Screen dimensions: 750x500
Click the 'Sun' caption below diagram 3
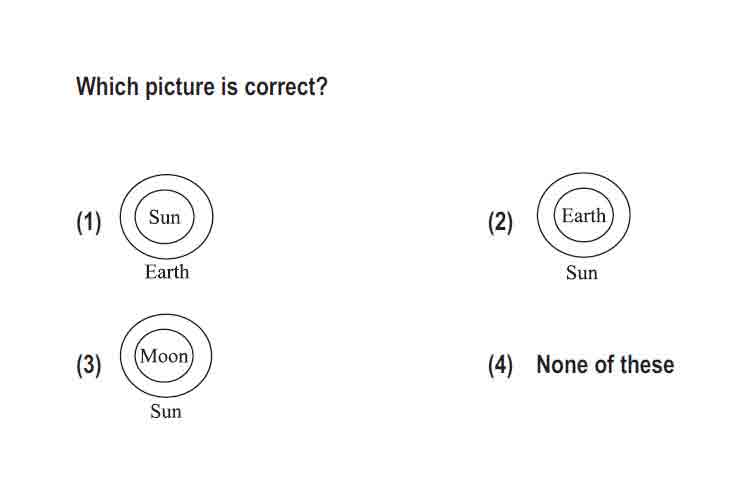[165, 411]
